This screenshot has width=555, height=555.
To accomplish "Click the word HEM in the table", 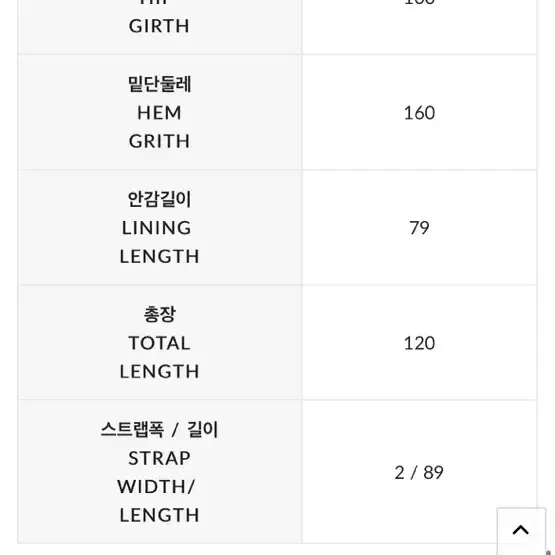I will pyautogui.click(x=159, y=113).
